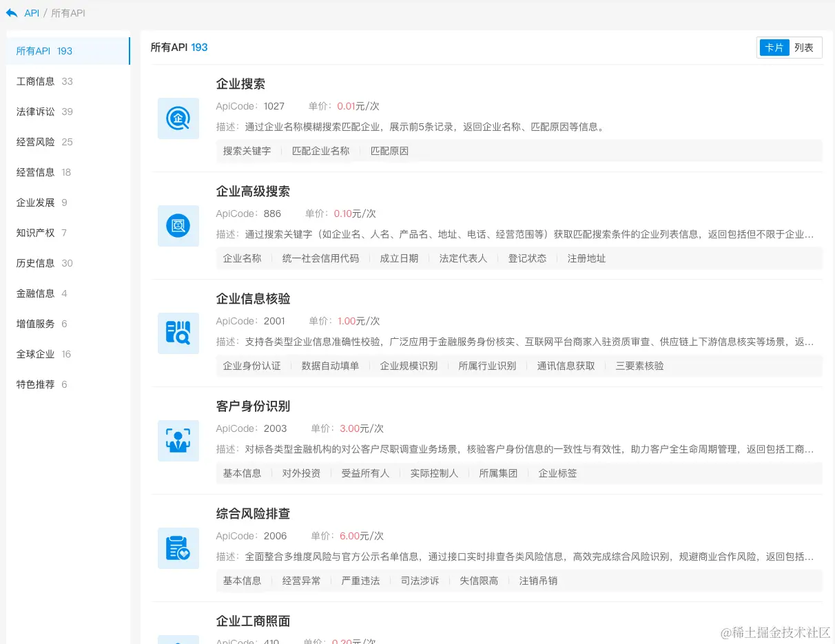Keep 卡片 view selected

774,47
